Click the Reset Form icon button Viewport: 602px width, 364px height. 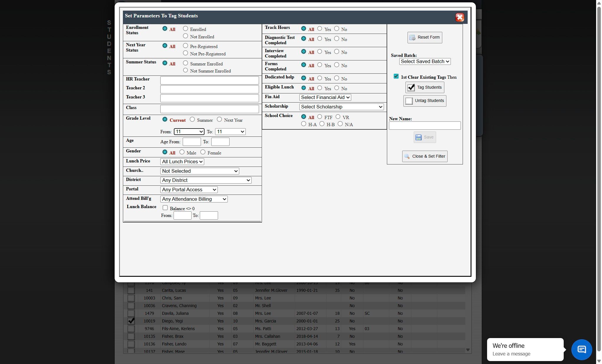click(x=412, y=38)
